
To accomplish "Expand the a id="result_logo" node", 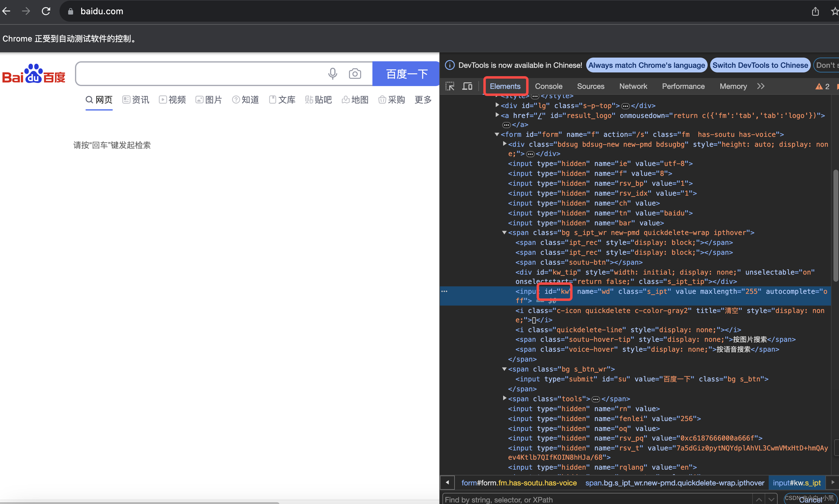I will pos(497,115).
